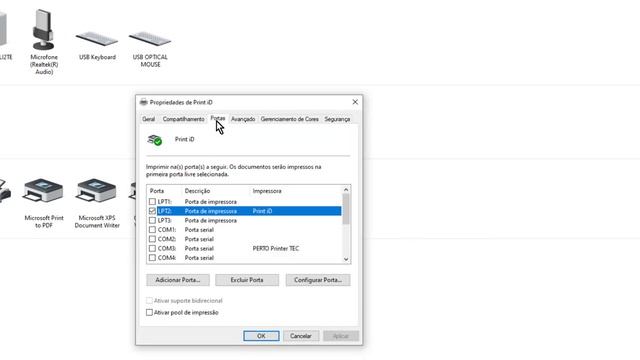The image size is (640, 360).
Task: Check the COM3 port checkbox
Action: tap(152, 249)
